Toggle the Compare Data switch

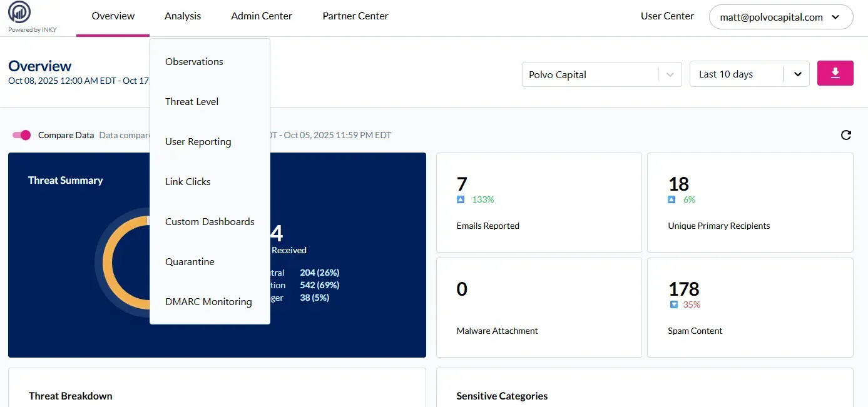[x=22, y=135]
